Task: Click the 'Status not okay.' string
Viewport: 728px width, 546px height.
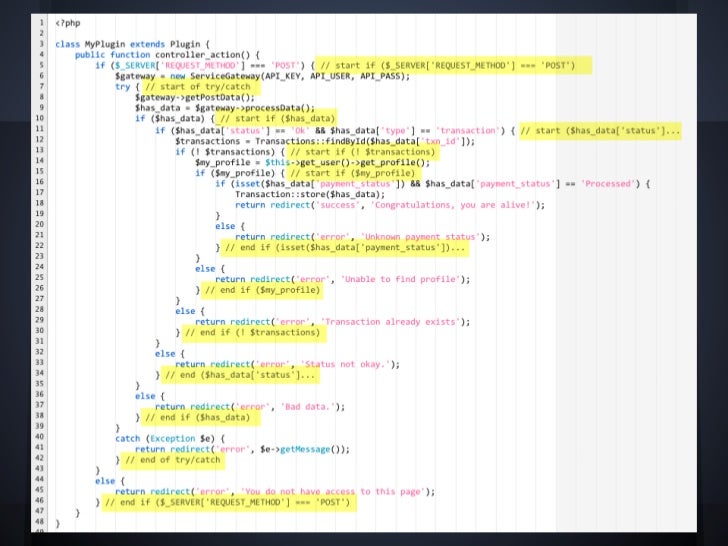Action: (345, 364)
